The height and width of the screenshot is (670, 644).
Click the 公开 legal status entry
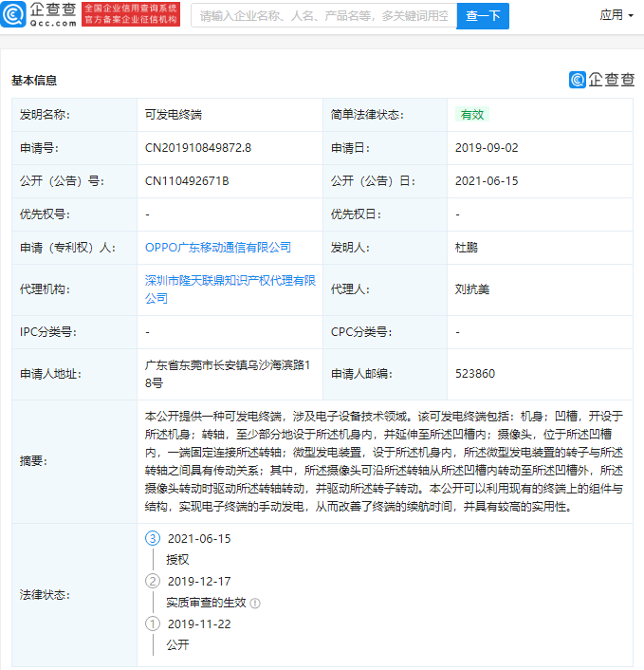[177, 644]
